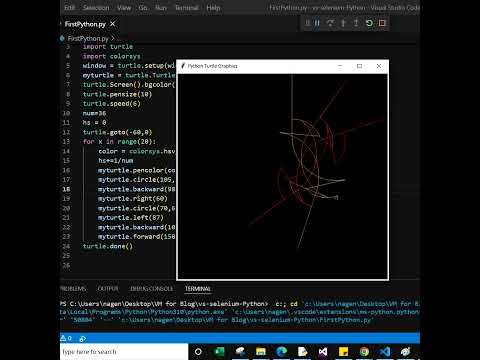480x360 pixels.
Task: Click the warnings count in status bar
Action: tap(66, 338)
